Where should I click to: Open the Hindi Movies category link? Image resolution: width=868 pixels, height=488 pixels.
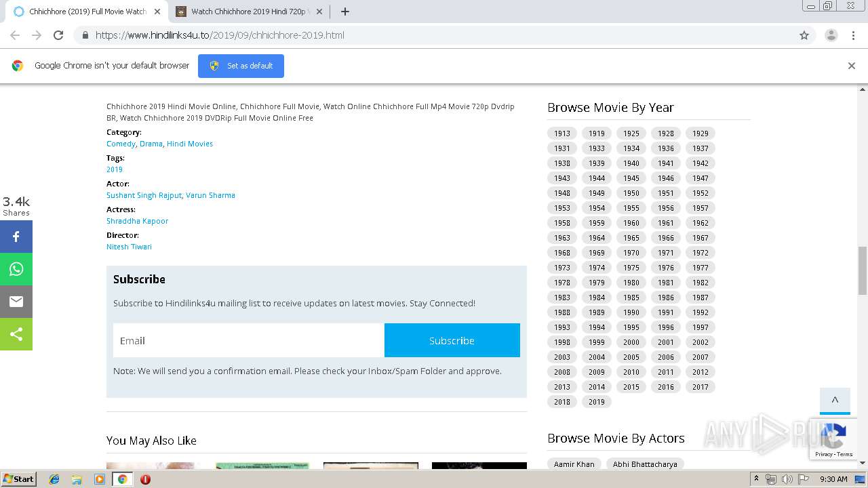click(x=190, y=144)
